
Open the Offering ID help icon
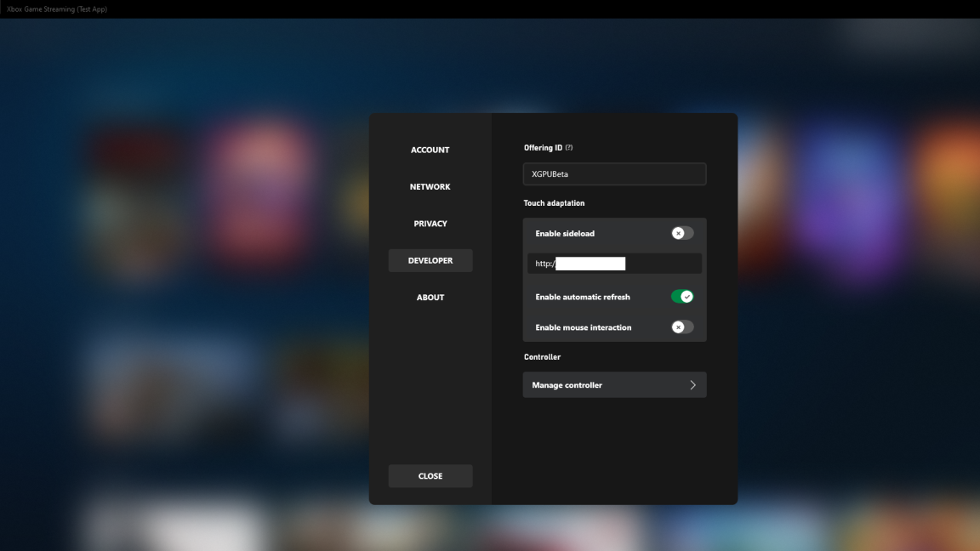[567, 147]
